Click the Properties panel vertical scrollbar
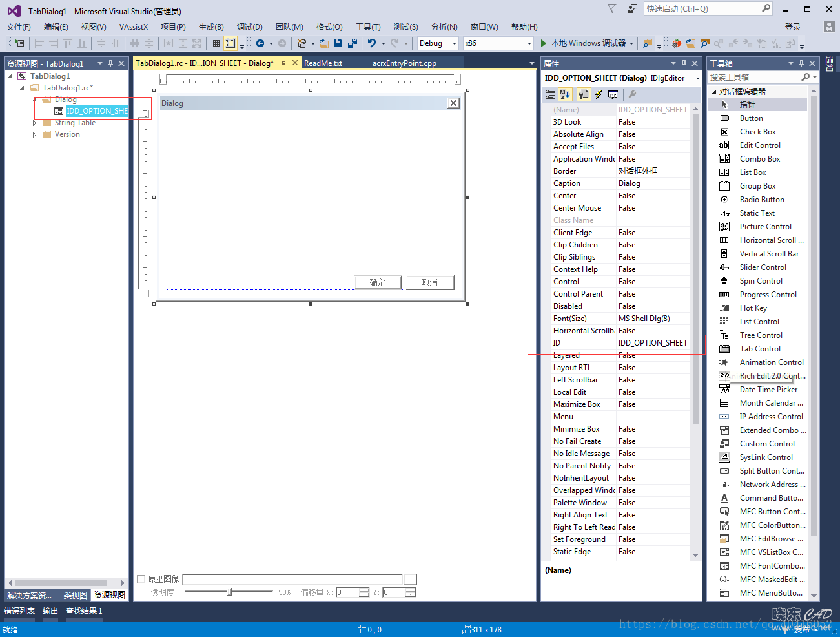The width and height of the screenshot is (840, 637). pos(695,269)
